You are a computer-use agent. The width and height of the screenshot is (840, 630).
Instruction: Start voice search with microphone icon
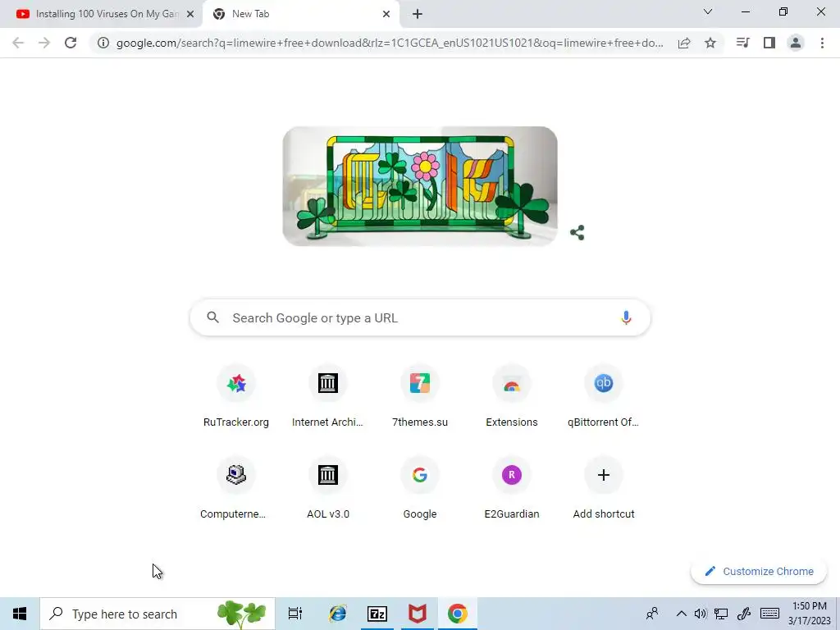pyautogui.click(x=626, y=317)
